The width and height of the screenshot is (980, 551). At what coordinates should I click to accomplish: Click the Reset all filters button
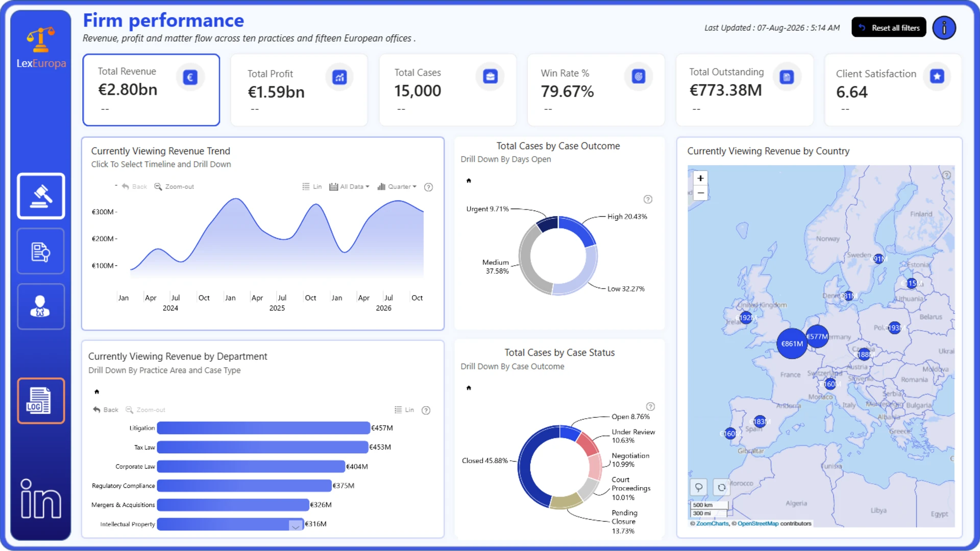pyautogui.click(x=889, y=28)
